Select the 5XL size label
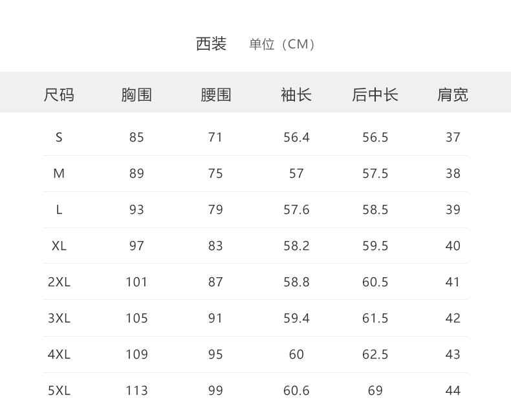The image size is (511, 420). (59, 390)
